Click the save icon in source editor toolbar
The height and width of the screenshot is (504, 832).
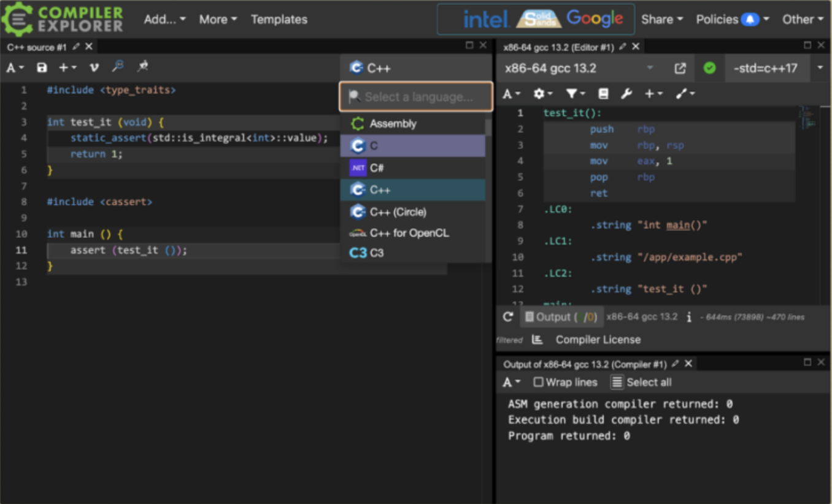point(42,67)
